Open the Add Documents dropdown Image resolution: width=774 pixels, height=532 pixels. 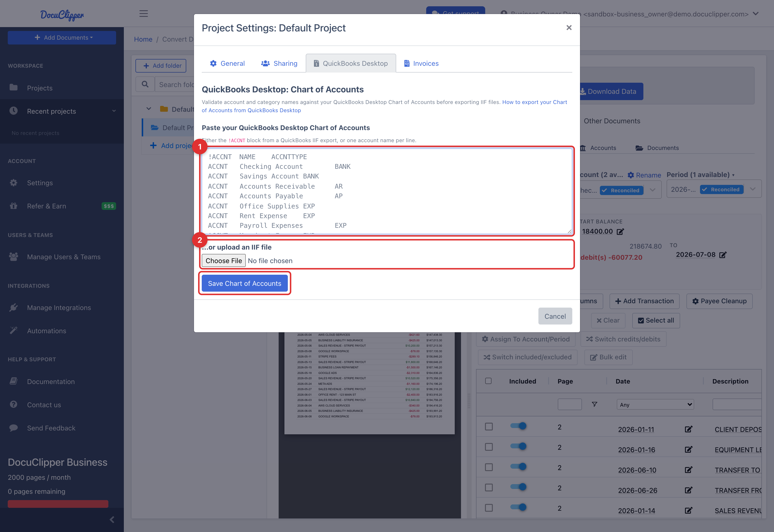[62, 38]
